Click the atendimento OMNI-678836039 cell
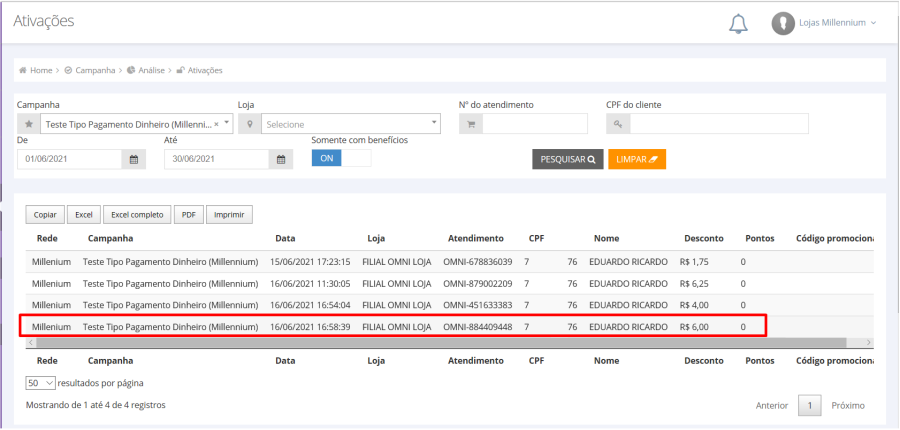 478,262
